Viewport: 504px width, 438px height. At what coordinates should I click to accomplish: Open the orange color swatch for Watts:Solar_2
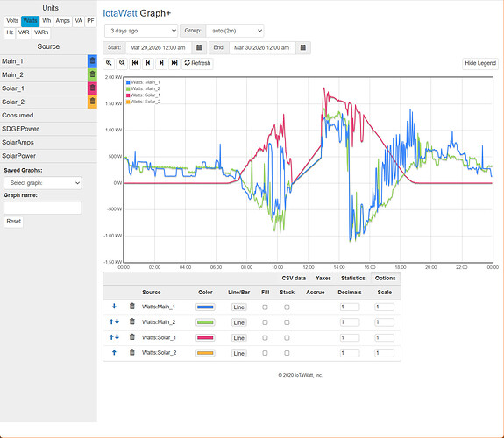tap(205, 353)
